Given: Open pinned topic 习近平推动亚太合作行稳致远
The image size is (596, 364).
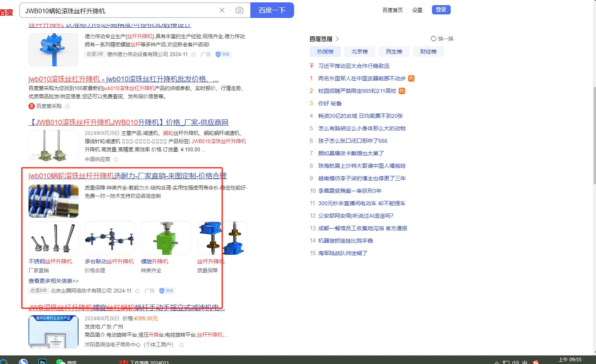Looking at the screenshot, I should 354,66.
